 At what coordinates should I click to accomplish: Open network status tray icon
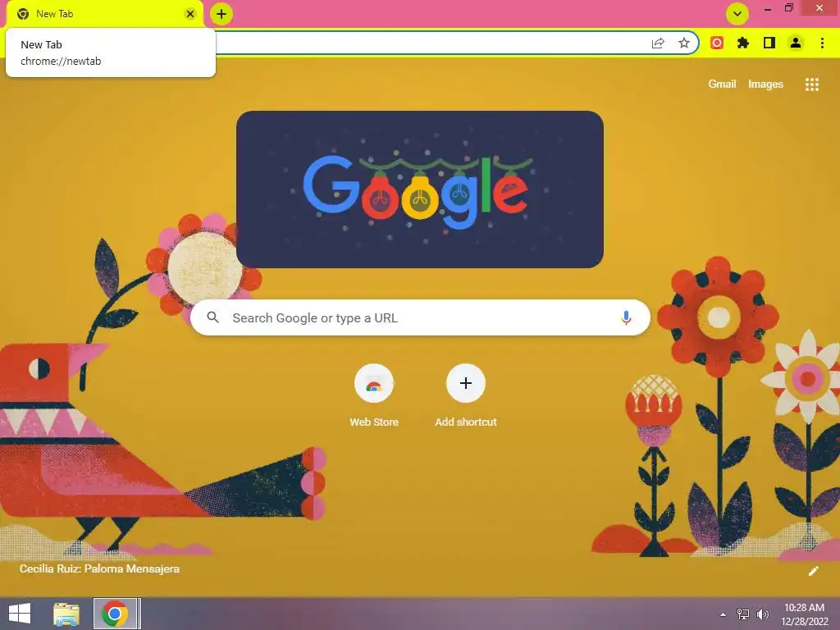point(743,614)
